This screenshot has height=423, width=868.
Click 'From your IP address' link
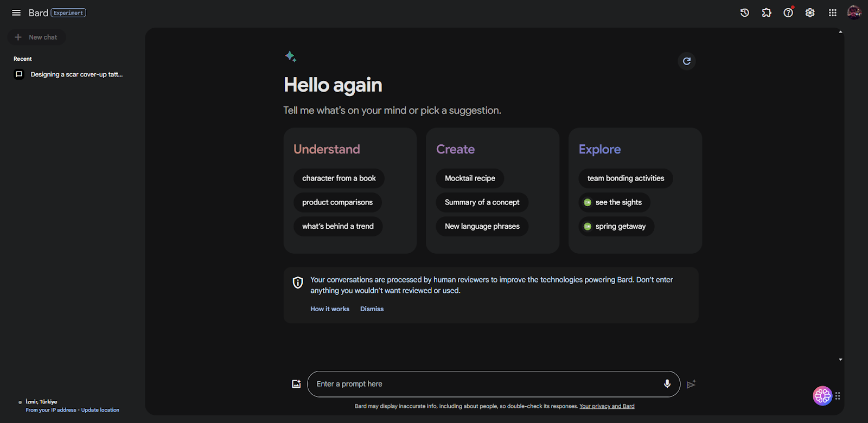51,410
